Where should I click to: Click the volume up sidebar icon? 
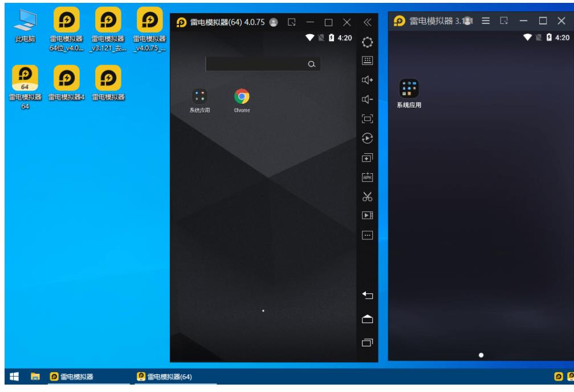(x=367, y=80)
